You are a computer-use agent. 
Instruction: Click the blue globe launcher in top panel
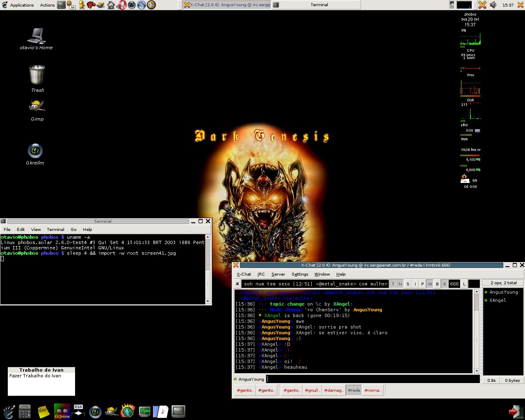[142, 5]
